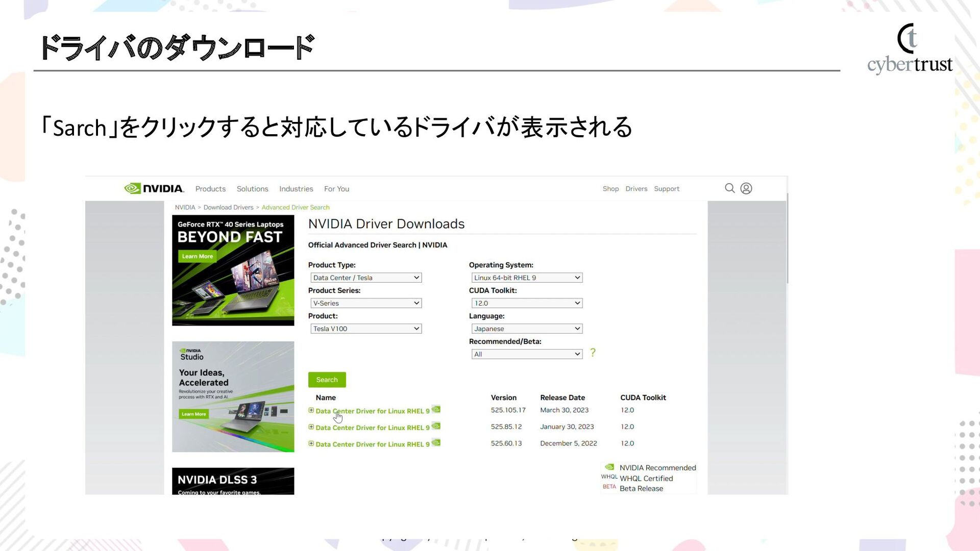Click the Recommended/Beta help question mark
This screenshot has width=980, height=551.
pyautogui.click(x=593, y=353)
